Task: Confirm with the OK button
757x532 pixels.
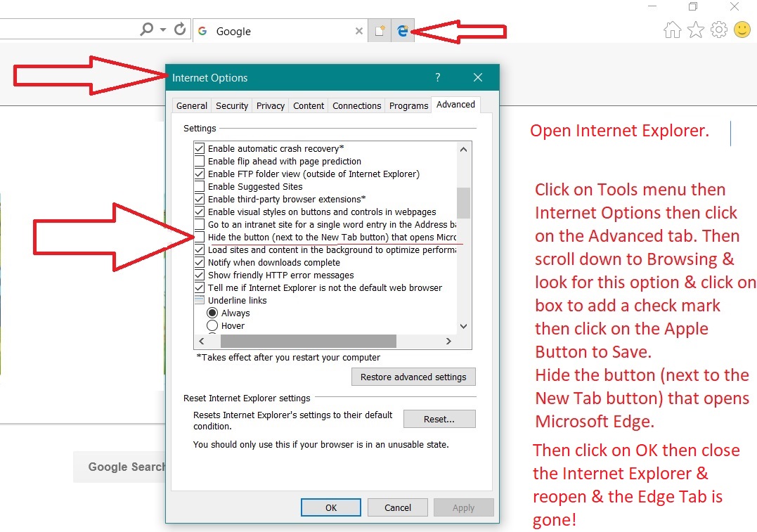Action: click(331, 507)
